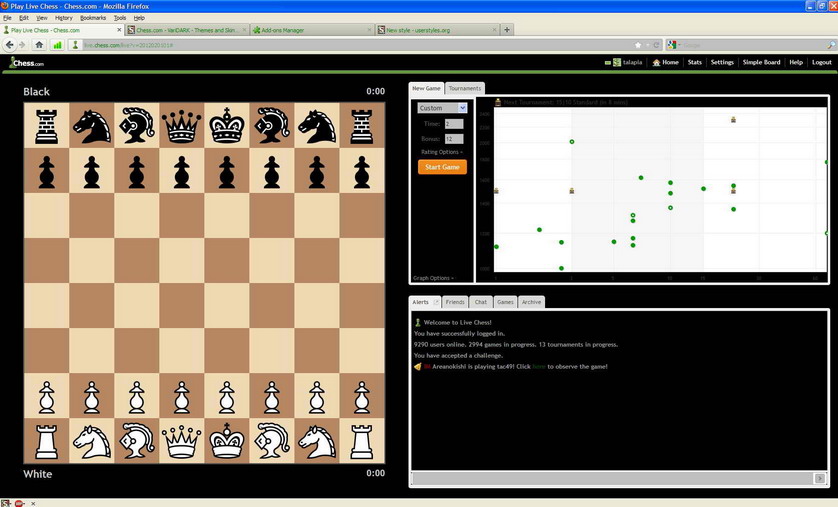The height and width of the screenshot is (507, 838).
Task: Click the browser back arrow button
Action: coord(10,45)
